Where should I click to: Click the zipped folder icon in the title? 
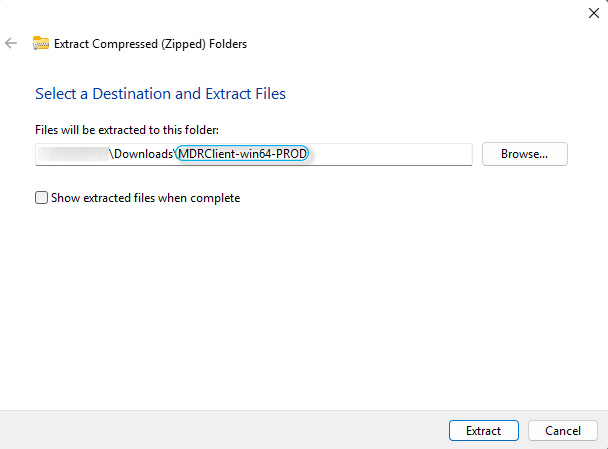[x=41, y=43]
